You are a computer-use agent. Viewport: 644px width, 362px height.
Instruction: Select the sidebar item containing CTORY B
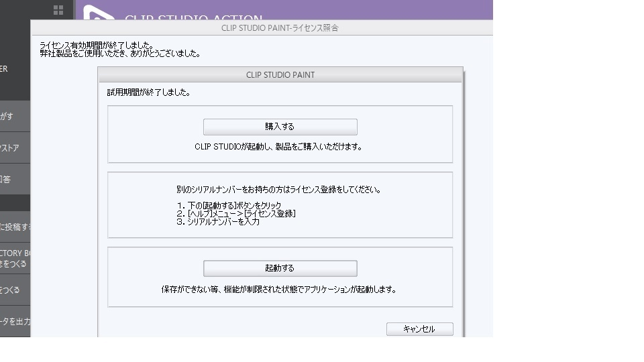[15, 259]
